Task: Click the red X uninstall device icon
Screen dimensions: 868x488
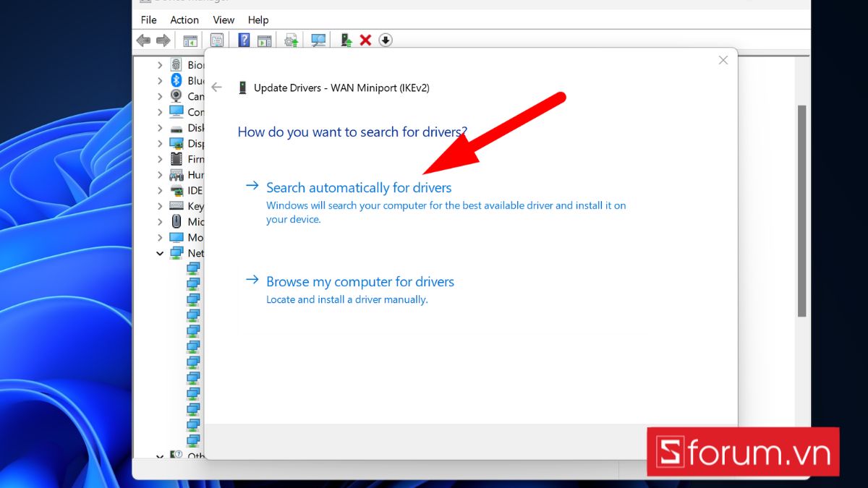Action: pyautogui.click(x=365, y=40)
